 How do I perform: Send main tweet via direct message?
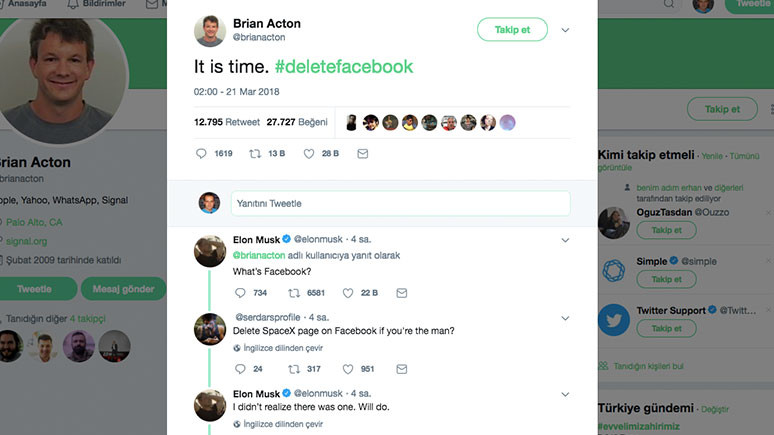point(362,154)
